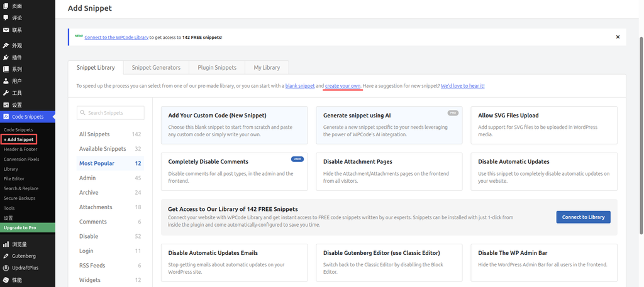The width and height of the screenshot is (644, 287).
Task: Filter by Widgets category
Action: 110,280
